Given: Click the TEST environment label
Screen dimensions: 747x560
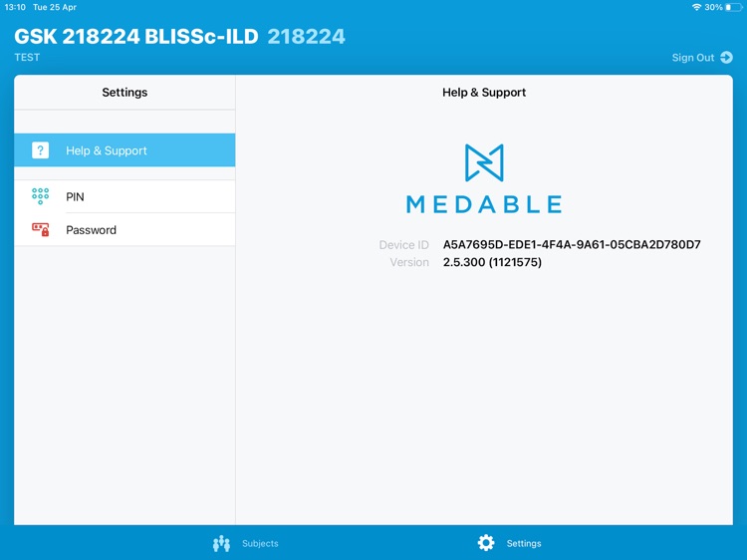Looking at the screenshot, I should coord(27,57).
